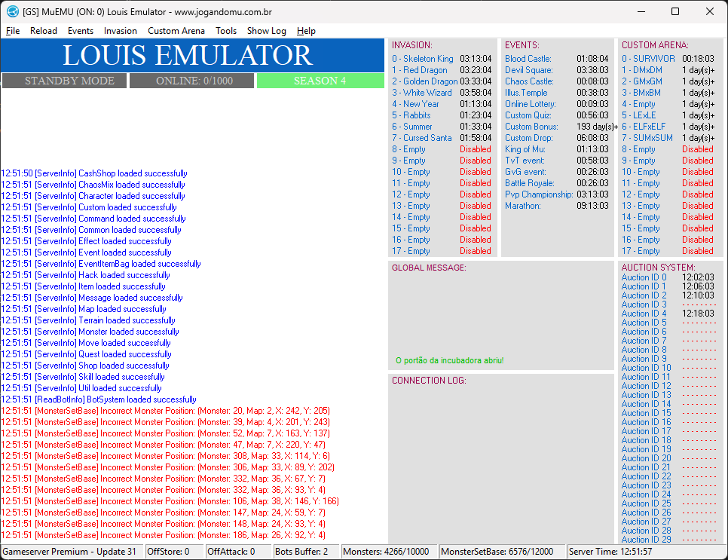Select the '0 - Skeleton King' invasion row
The width and height of the screenshot is (728, 560).
pyautogui.click(x=442, y=59)
